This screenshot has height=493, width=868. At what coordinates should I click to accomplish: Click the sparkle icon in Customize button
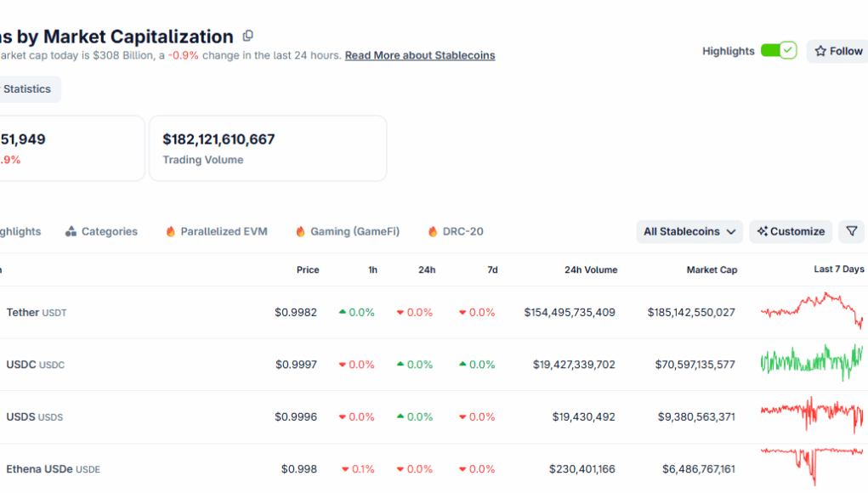pyautogui.click(x=763, y=231)
